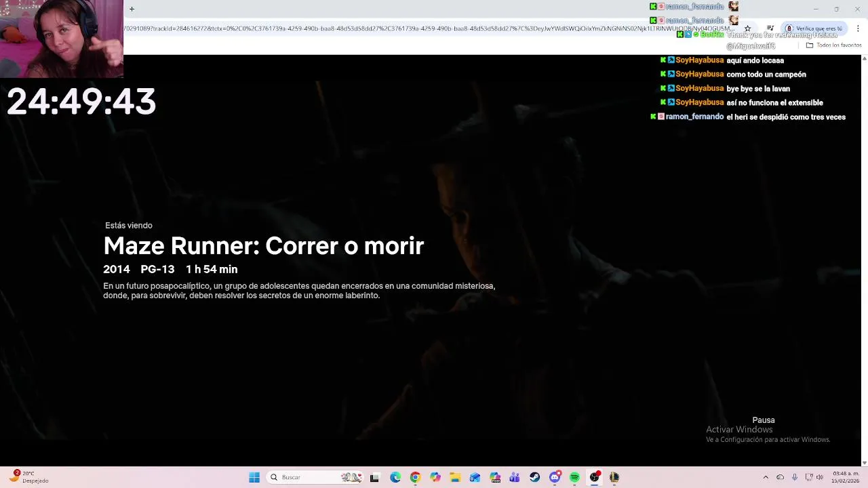Open the Windows Start menu
Screen dimensions: 868x488
click(254, 477)
